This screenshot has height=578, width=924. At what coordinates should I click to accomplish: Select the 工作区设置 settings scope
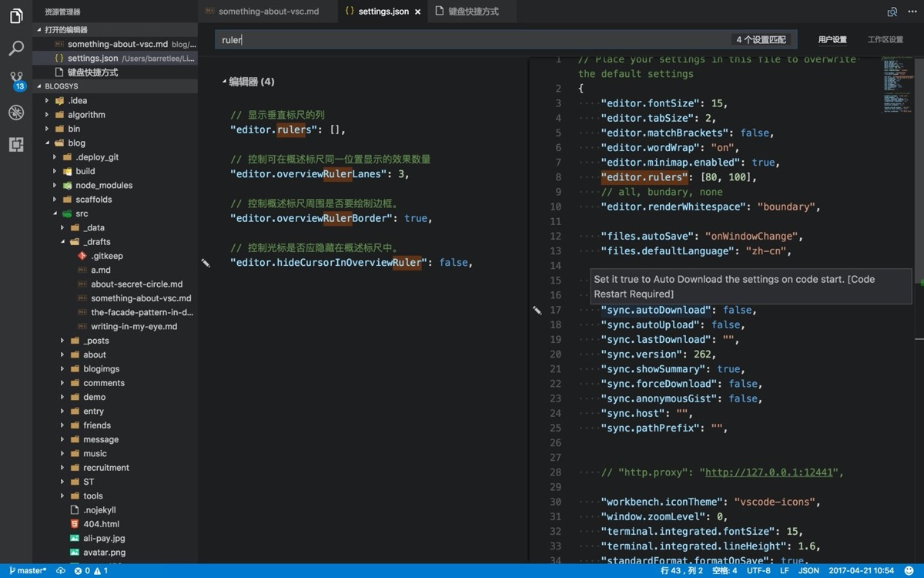point(885,39)
